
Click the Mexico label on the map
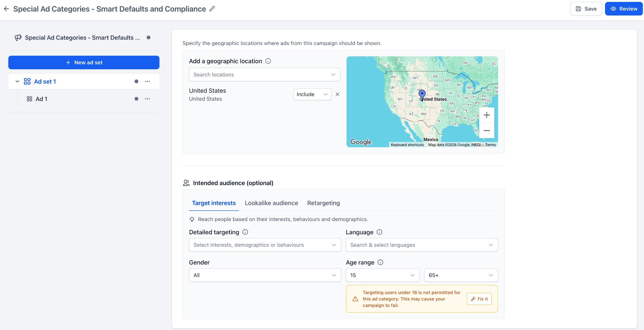430,139
